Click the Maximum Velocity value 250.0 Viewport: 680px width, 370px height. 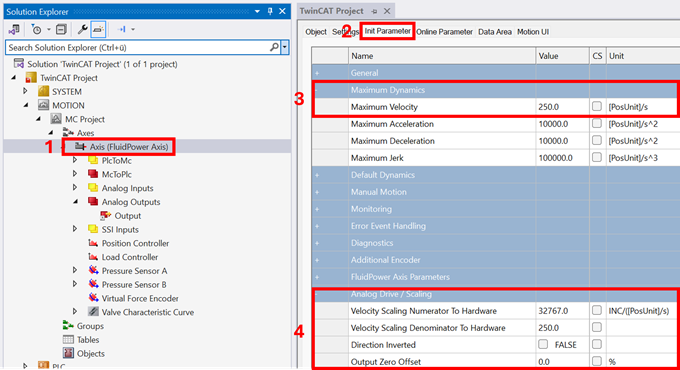(x=562, y=107)
